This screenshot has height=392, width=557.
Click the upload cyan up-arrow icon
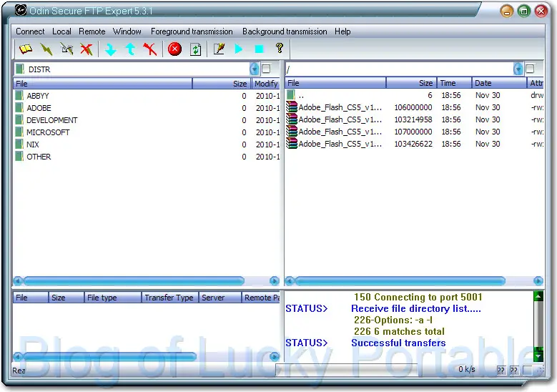click(x=130, y=49)
